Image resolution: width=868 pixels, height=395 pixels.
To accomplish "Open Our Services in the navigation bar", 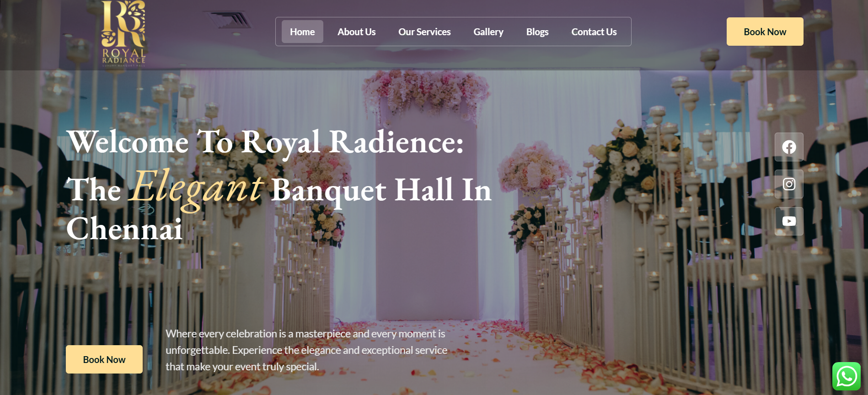I will tap(424, 32).
